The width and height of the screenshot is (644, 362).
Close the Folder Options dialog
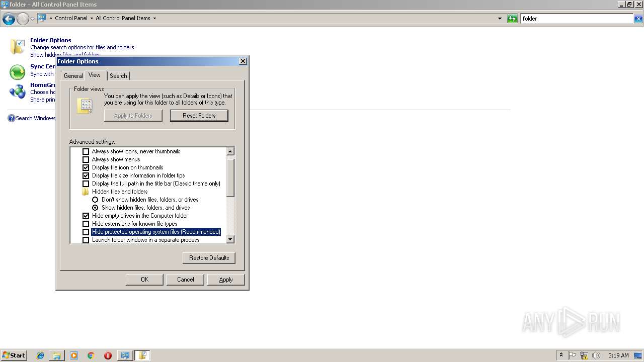243,61
